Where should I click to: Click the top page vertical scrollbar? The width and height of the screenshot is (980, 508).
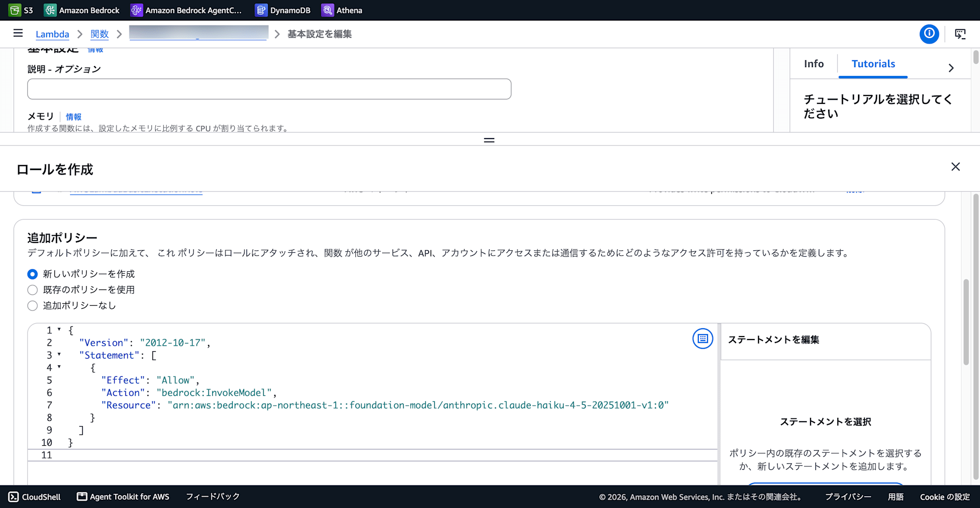976,57
